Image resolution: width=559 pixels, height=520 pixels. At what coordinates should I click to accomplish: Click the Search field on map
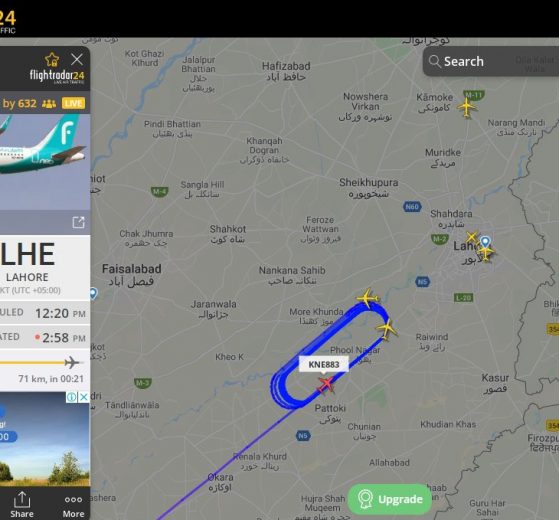click(491, 61)
